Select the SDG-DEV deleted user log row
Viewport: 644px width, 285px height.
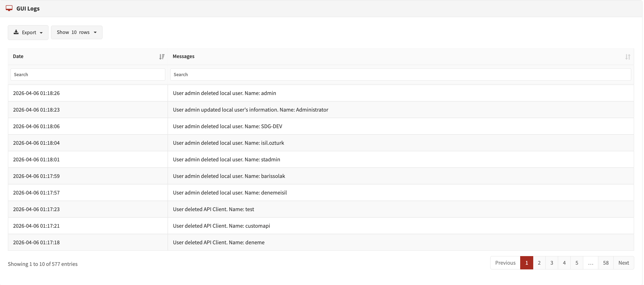(227, 126)
